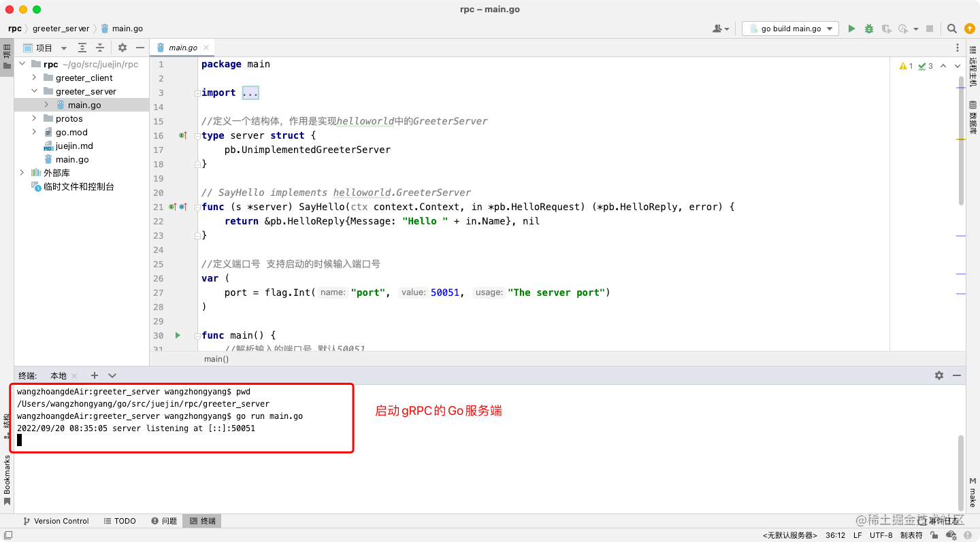Open the Version Control tool tab

click(56, 521)
